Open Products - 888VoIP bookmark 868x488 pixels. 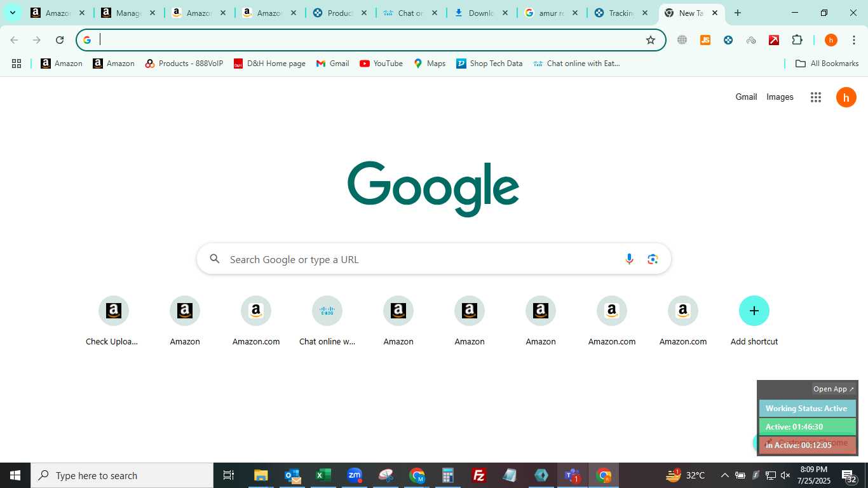(x=184, y=64)
